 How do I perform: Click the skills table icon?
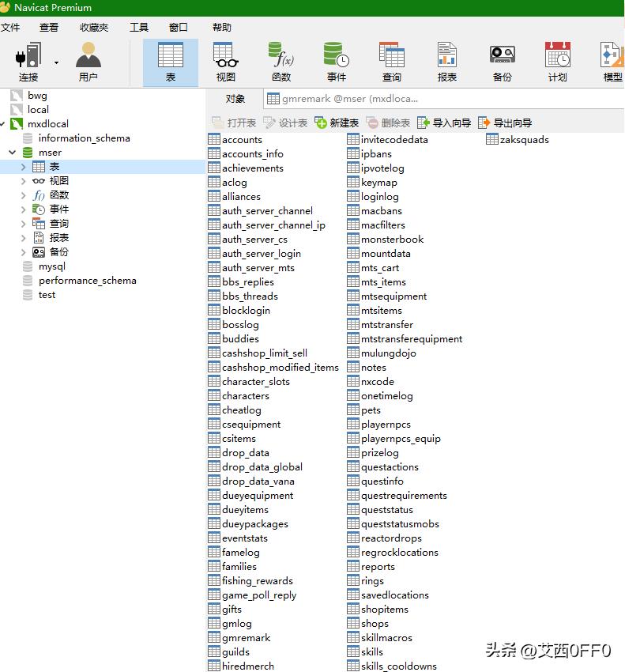[353, 651]
